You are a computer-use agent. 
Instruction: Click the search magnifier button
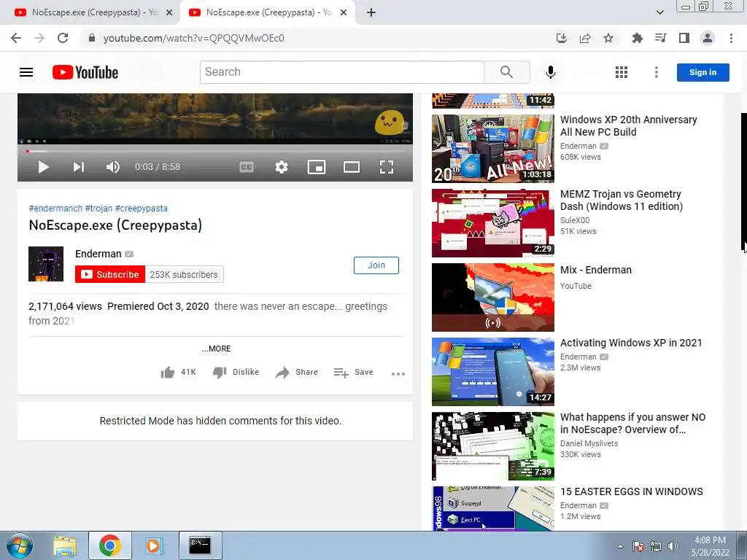click(507, 72)
